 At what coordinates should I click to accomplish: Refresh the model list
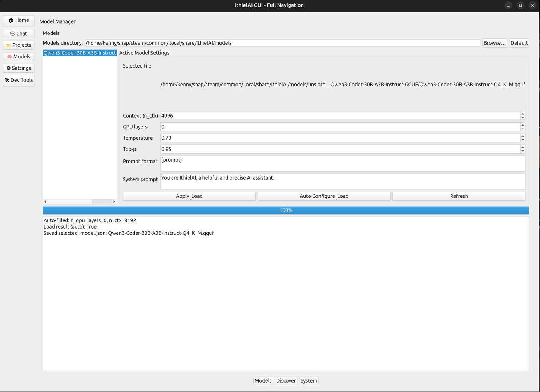click(x=459, y=196)
